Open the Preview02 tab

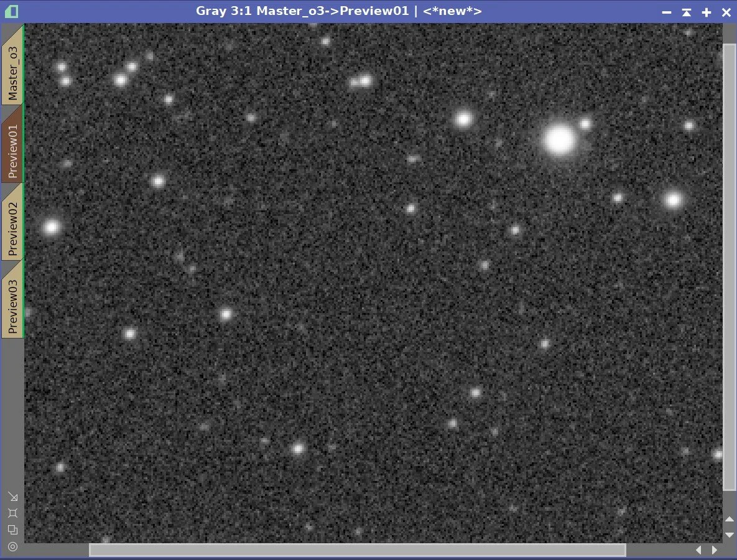click(12, 223)
